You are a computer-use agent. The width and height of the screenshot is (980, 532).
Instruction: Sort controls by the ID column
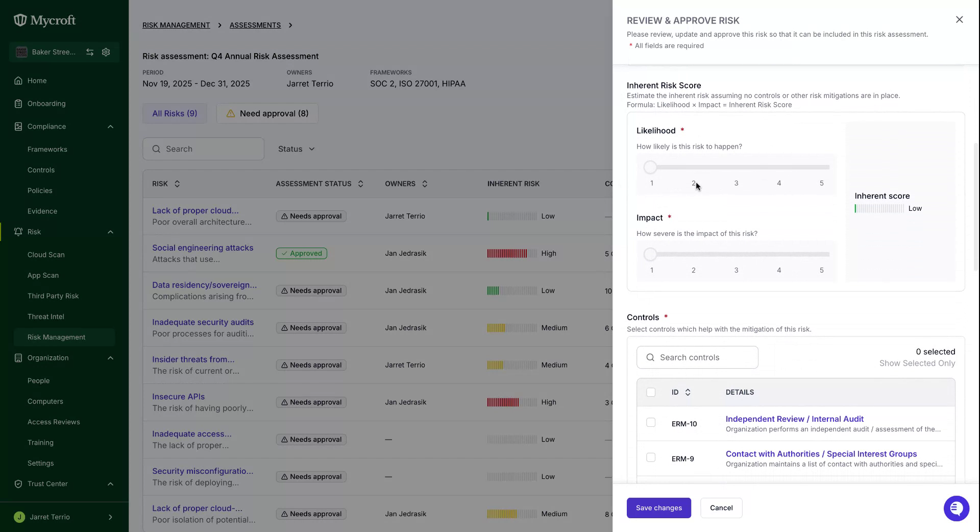pos(688,392)
